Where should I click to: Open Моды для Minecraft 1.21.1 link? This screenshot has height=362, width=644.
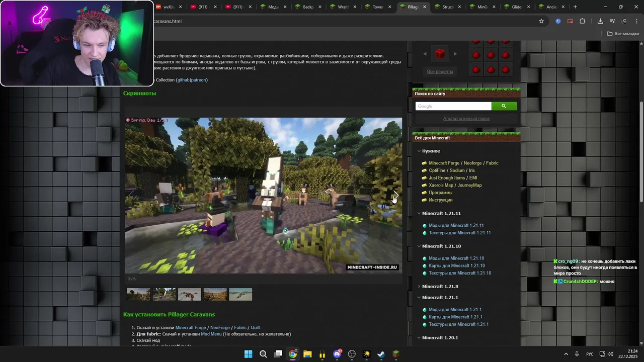click(x=455, y=310)
